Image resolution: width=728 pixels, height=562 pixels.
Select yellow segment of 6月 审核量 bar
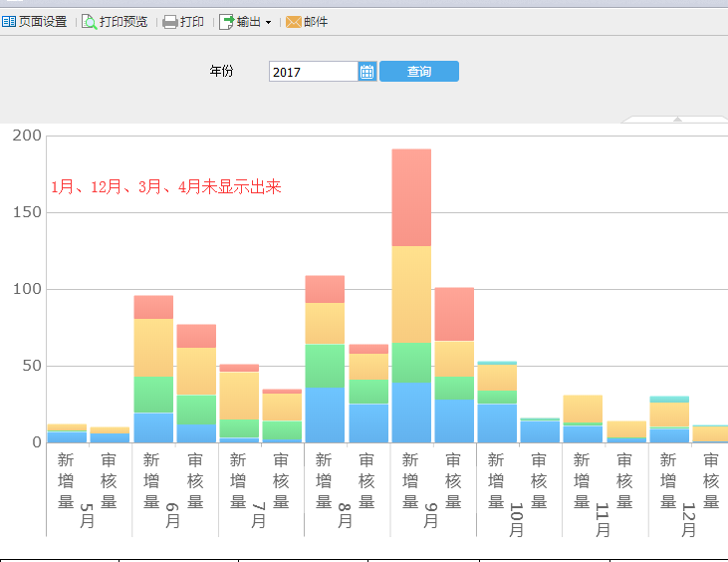click(x=196, y=371)
